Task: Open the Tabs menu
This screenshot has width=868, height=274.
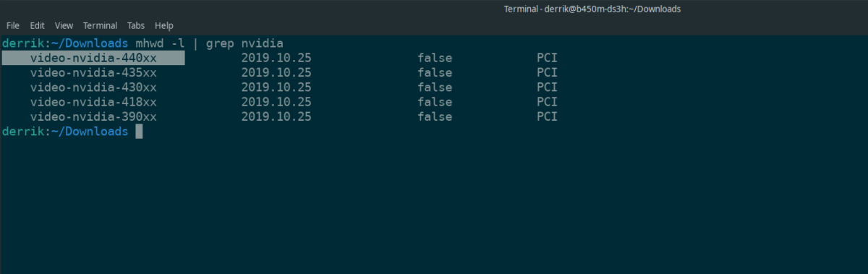Action: click(x=135, y=26)
